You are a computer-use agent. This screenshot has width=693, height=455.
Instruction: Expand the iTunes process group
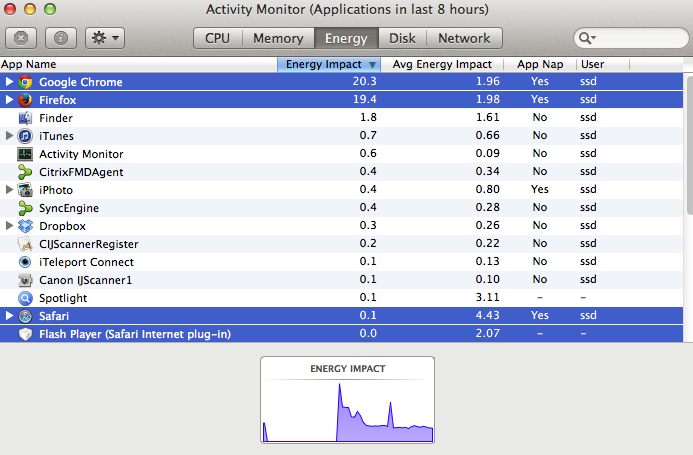[x=9, y=136]
